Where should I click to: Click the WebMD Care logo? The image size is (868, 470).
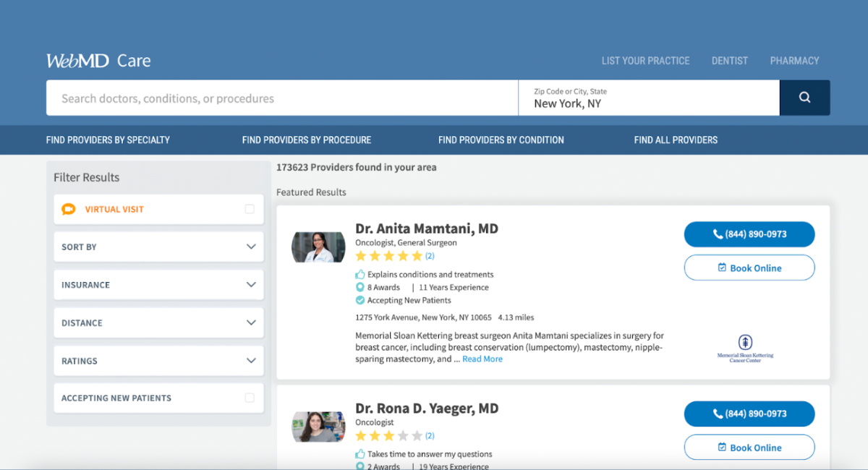point(98,61)
